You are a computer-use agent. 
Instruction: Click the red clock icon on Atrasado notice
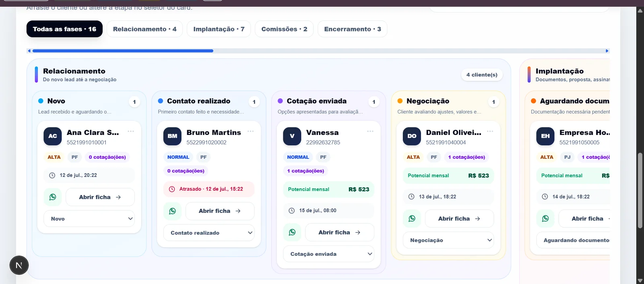[x=172, y=189]
